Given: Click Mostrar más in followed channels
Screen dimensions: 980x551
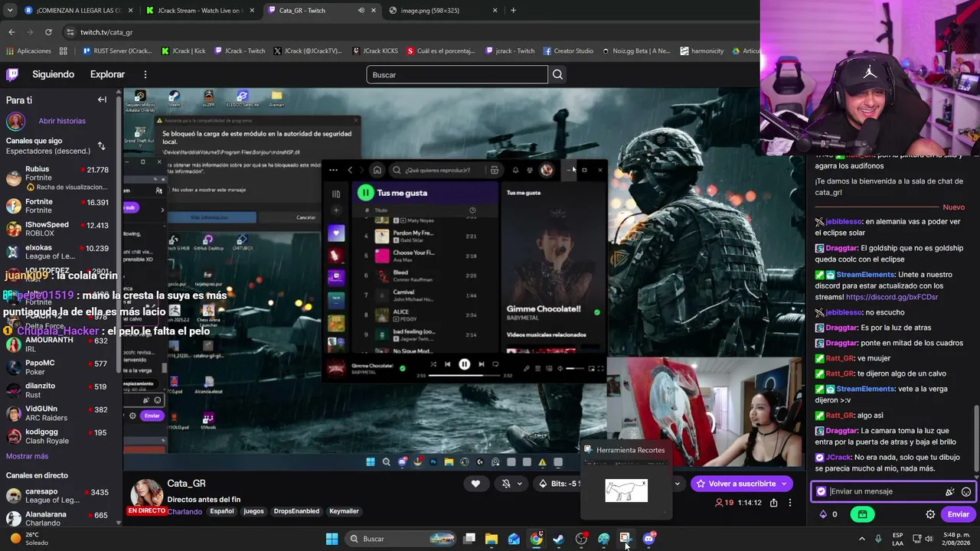Looking at the screenshot, I should tap(27, 456).
